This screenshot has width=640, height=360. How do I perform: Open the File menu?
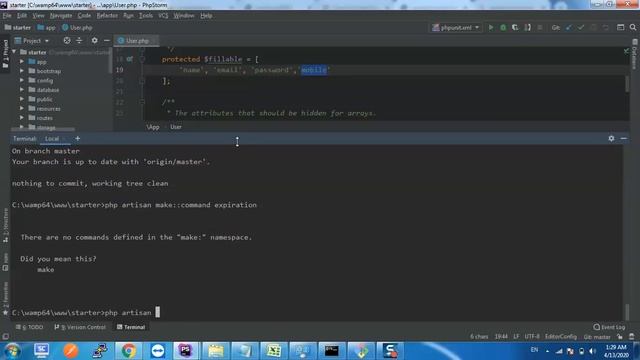pos(7,16)
